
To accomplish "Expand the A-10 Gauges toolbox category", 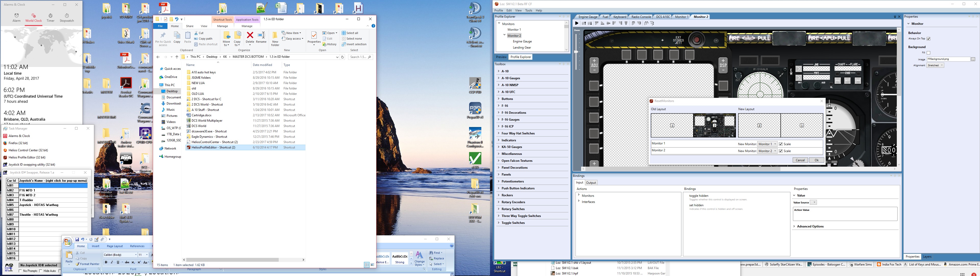I will pos(499,78).
